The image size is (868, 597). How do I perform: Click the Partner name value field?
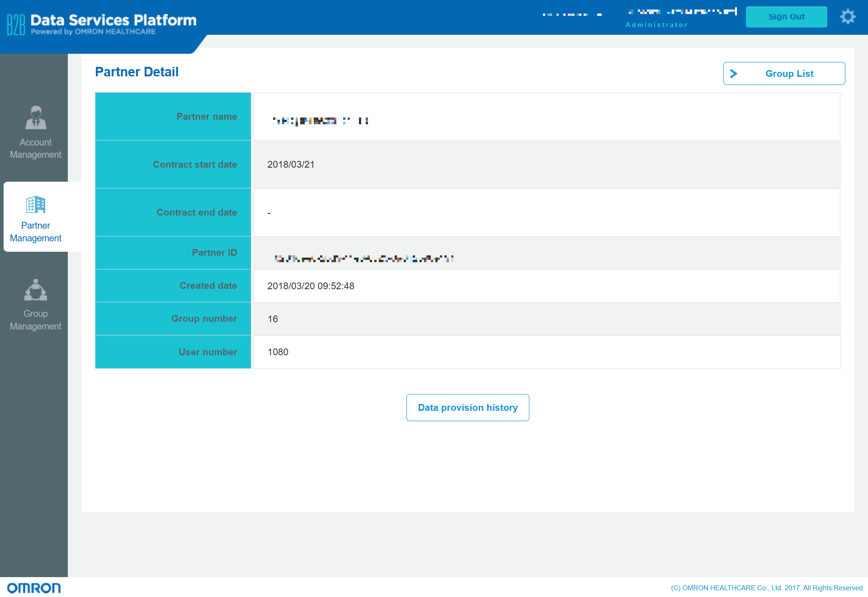pyautogui.click(x=321, y=121)
